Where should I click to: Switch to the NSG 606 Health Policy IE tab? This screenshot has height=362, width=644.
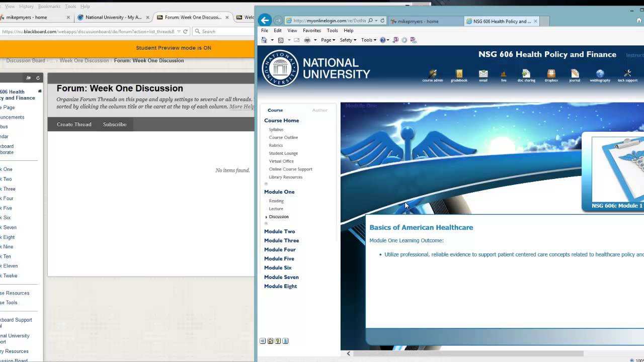tap(502, 21)
